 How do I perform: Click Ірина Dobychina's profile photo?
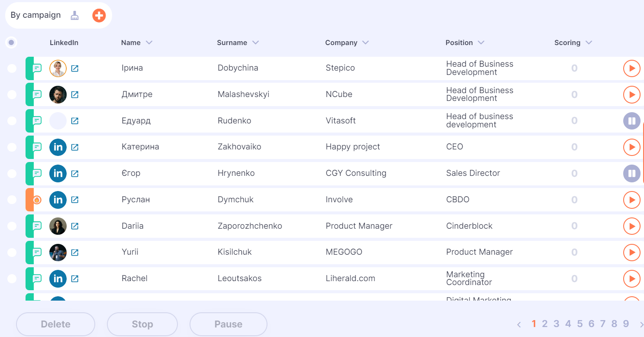click(58, 68)
